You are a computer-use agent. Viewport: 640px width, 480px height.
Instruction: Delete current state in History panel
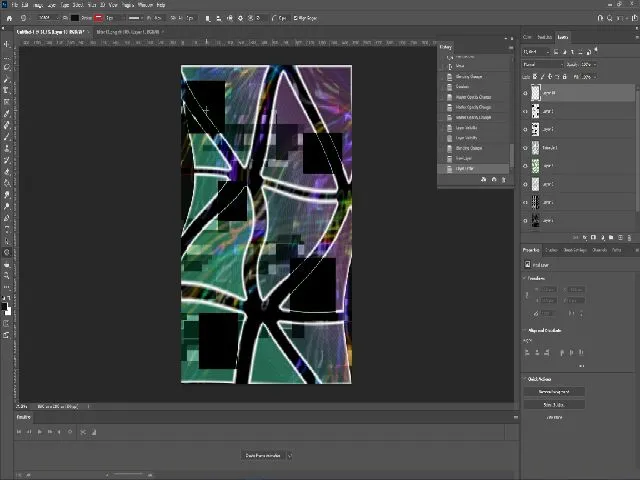coord(504,179)
